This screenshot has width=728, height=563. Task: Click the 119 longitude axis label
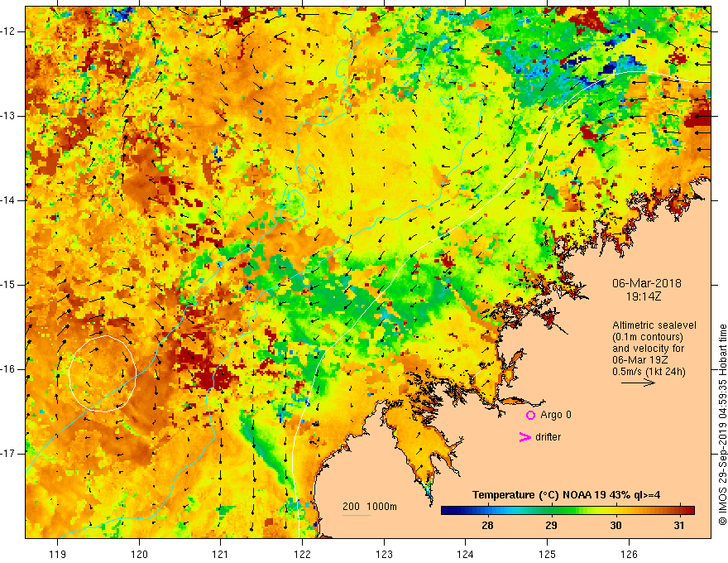(x=58, y=554)
